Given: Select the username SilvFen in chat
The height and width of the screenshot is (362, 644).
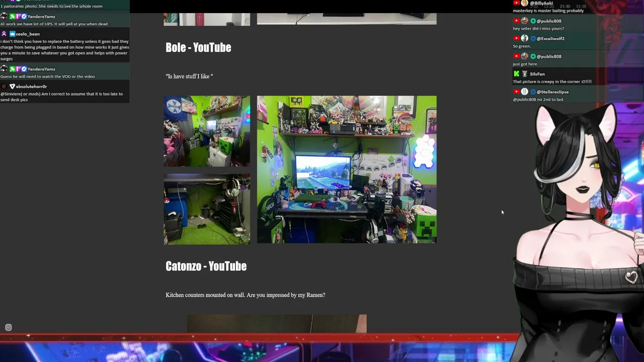Looking at the screenshot, I should 537,74.
